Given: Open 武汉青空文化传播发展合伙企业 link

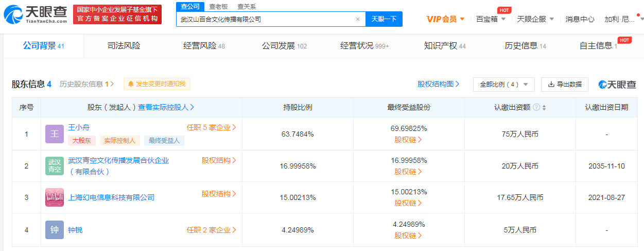Looking at the screenshot, I should (x=118, y=166).
